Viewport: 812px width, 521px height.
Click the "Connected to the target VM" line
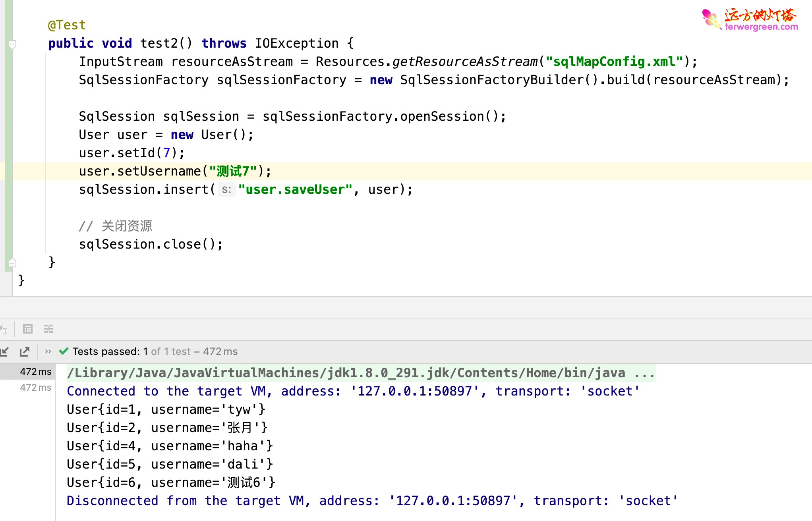pyautogui.click(x=353, y=391)
